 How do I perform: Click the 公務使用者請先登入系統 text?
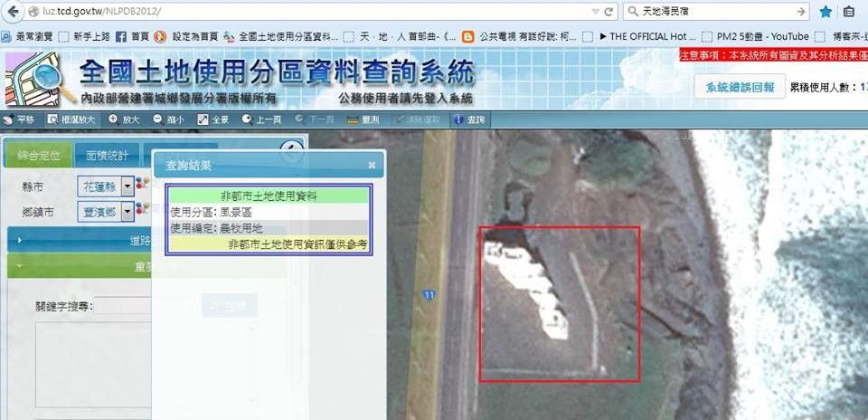pos(406,100)
